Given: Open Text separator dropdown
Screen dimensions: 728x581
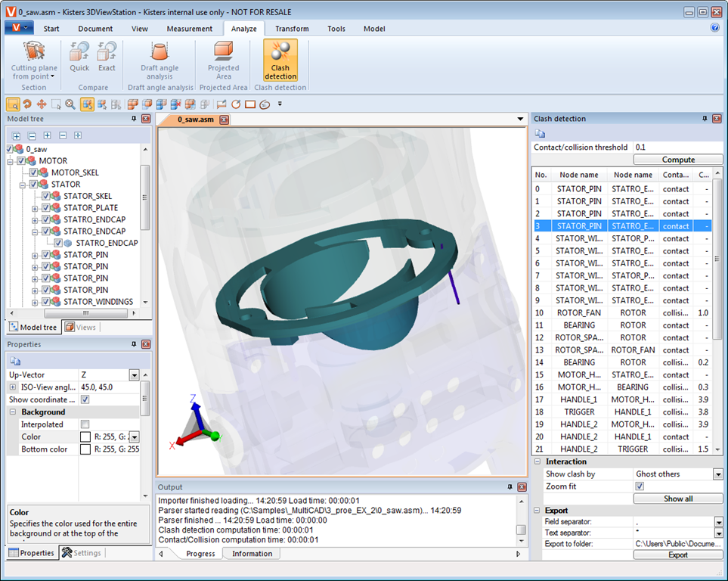Looking at the screenshot, I should [718, 533].
